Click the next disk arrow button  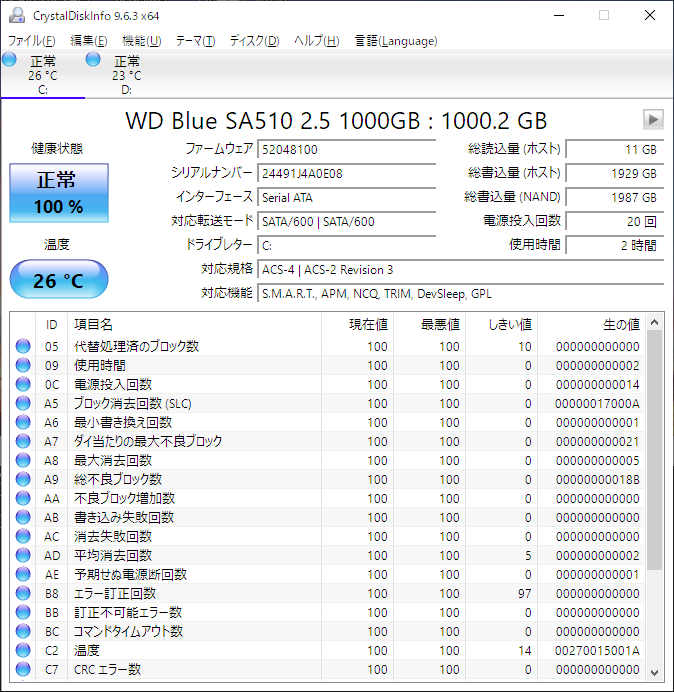point(653,120)
